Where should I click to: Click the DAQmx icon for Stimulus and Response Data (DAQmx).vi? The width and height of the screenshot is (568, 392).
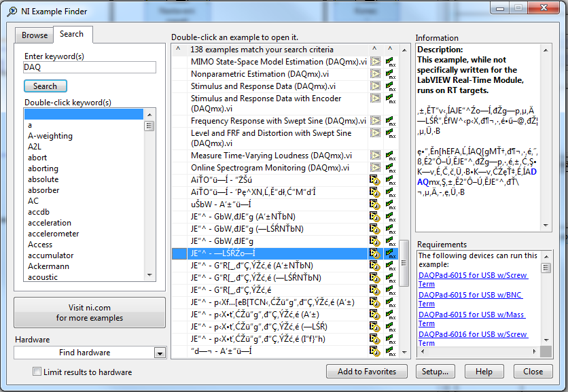391,86
